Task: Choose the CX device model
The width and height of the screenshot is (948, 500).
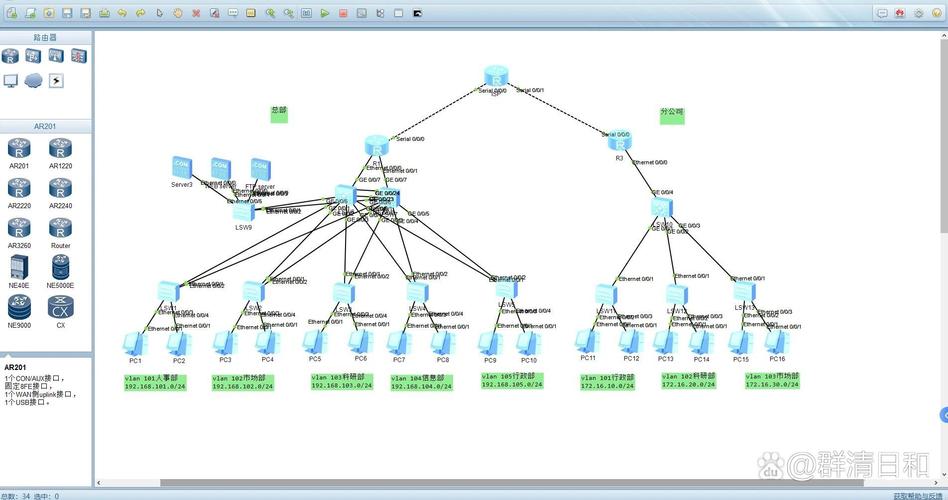Action: (x=61, y=307)
